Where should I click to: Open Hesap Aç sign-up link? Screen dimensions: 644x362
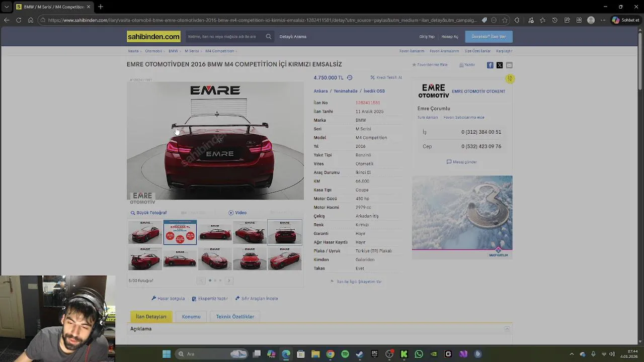click(450, 37)
